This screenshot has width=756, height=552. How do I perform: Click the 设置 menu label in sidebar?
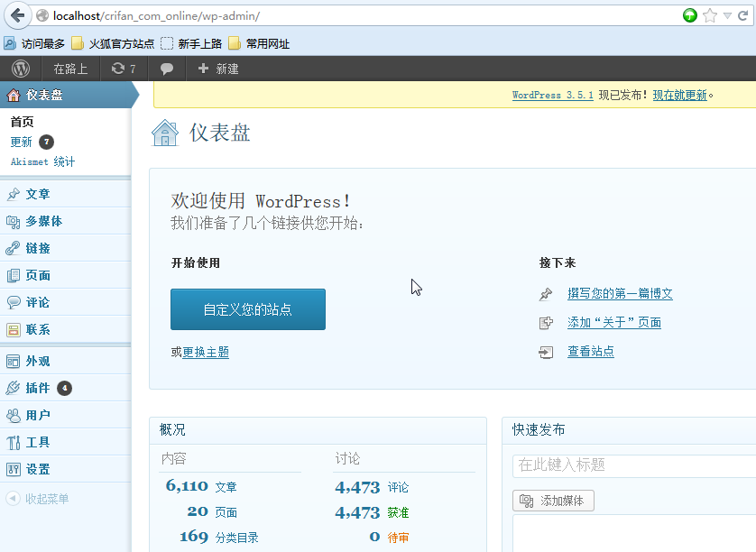[x=38, y=469]
